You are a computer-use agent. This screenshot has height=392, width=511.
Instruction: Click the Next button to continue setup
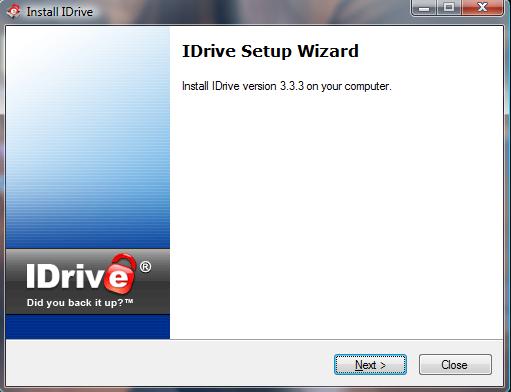pyautogui.click(x=370, y=365)
